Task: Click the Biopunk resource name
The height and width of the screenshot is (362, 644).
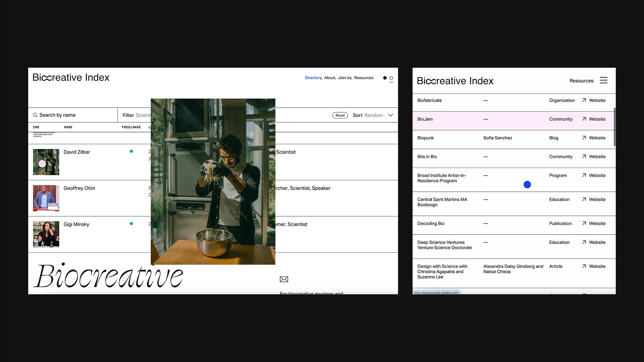Action: (x=425, y=138)
